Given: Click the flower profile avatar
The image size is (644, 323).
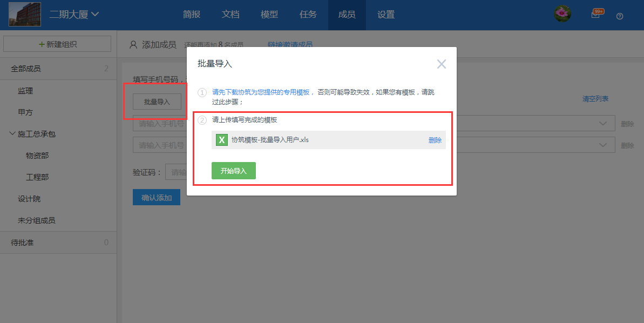Looking at the screenshot, I should pyautogui.click(x=562, y=14).
